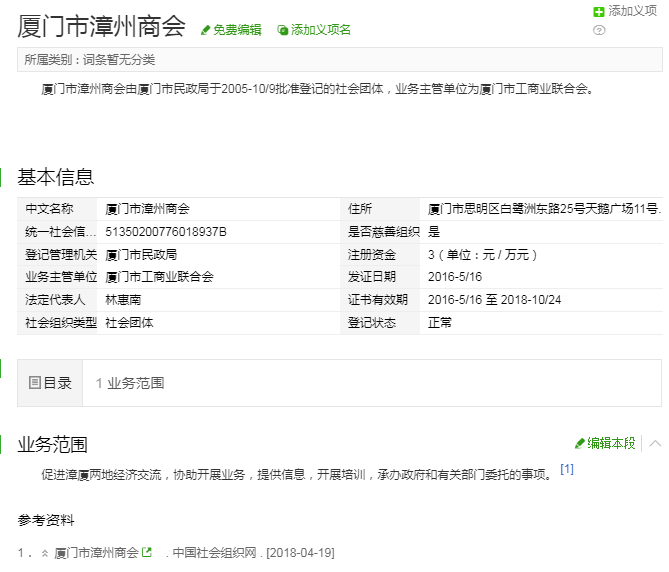Click the 业务范围 section heading

click(x=52, y=445)
